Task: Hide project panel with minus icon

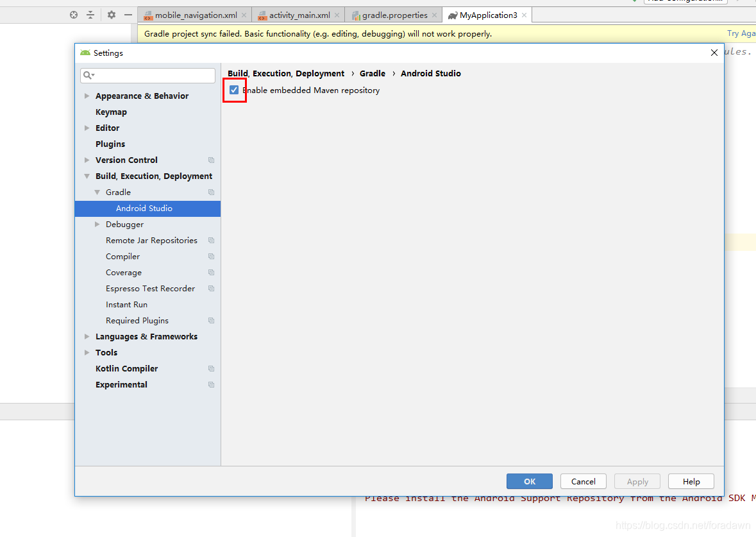Action: (x=128, y=15)
